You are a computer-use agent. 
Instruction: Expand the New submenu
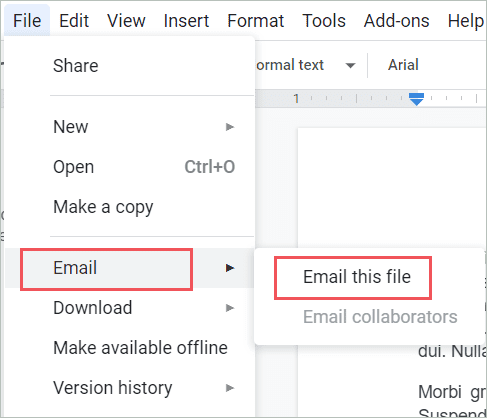pos(129,127)
